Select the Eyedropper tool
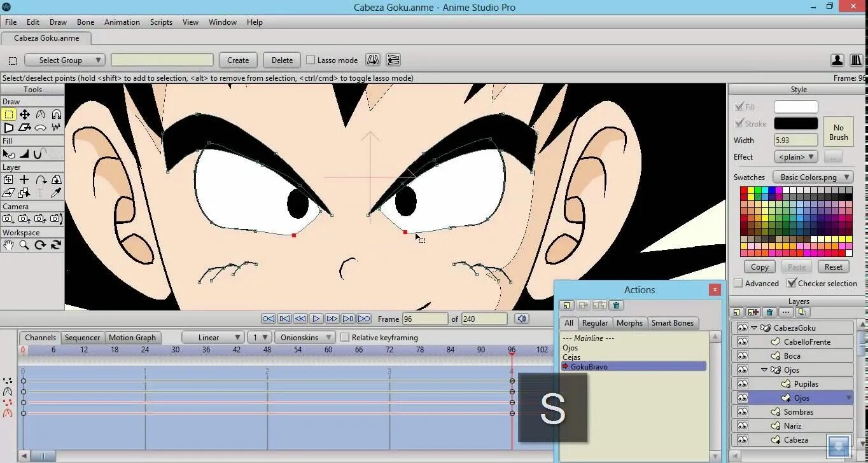868x463 pixels. tap(57, 193)
